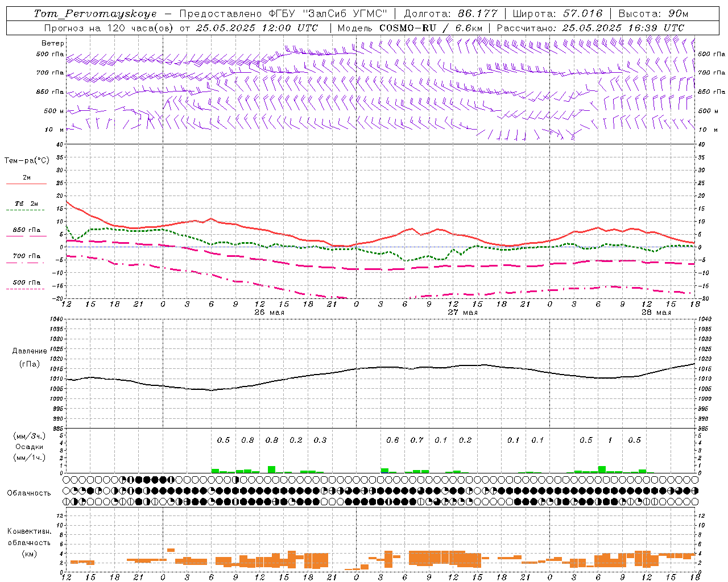The image size is (728, 582).
Task: Click the Осадки label
Action: [30, 447]
